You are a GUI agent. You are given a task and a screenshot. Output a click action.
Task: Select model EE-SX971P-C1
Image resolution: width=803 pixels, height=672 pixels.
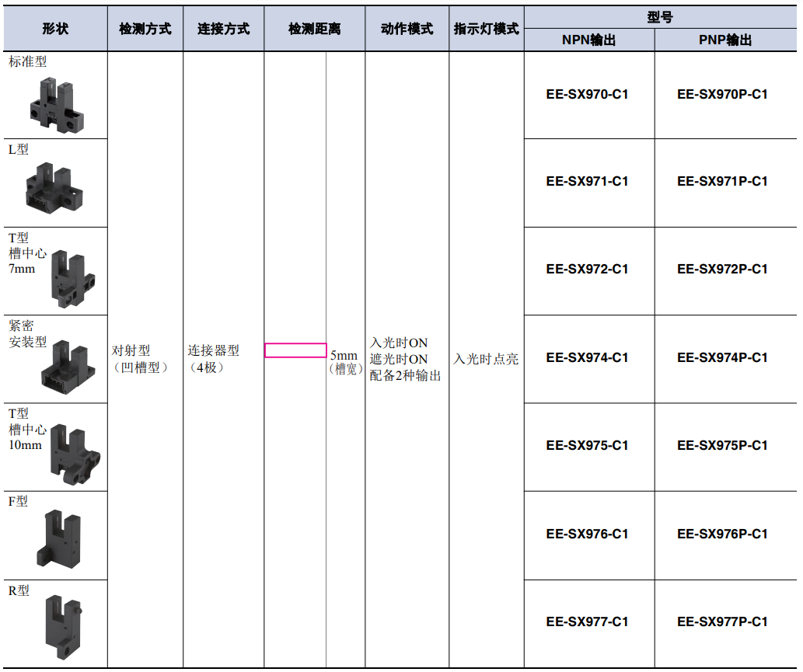pyautogui.click(x=722, y=181)
